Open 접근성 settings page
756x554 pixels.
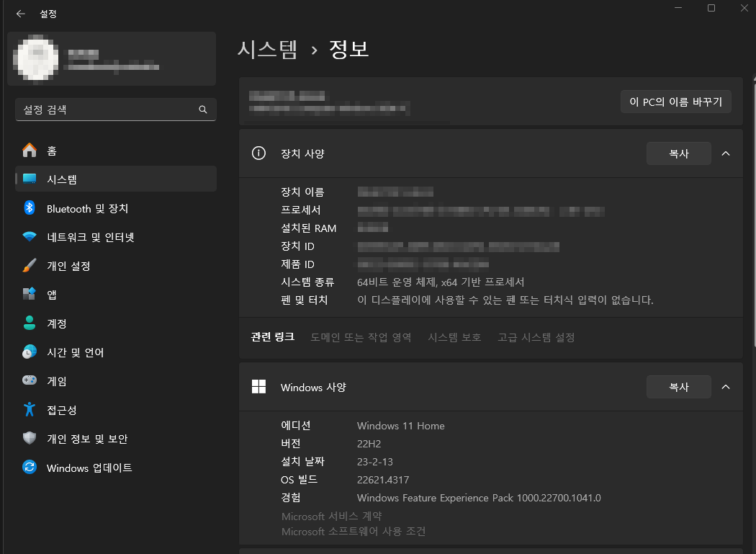tap(116, 410)
